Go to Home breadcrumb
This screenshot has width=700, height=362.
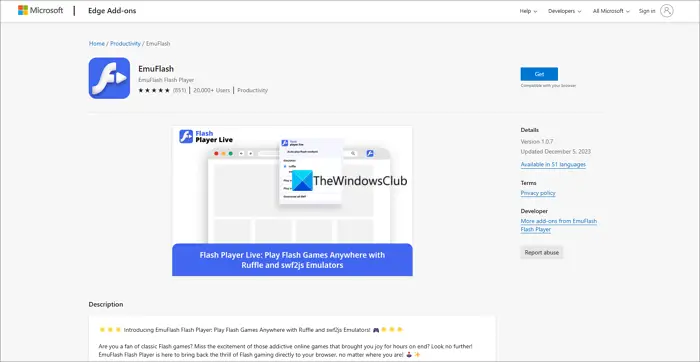coord(97,44)
